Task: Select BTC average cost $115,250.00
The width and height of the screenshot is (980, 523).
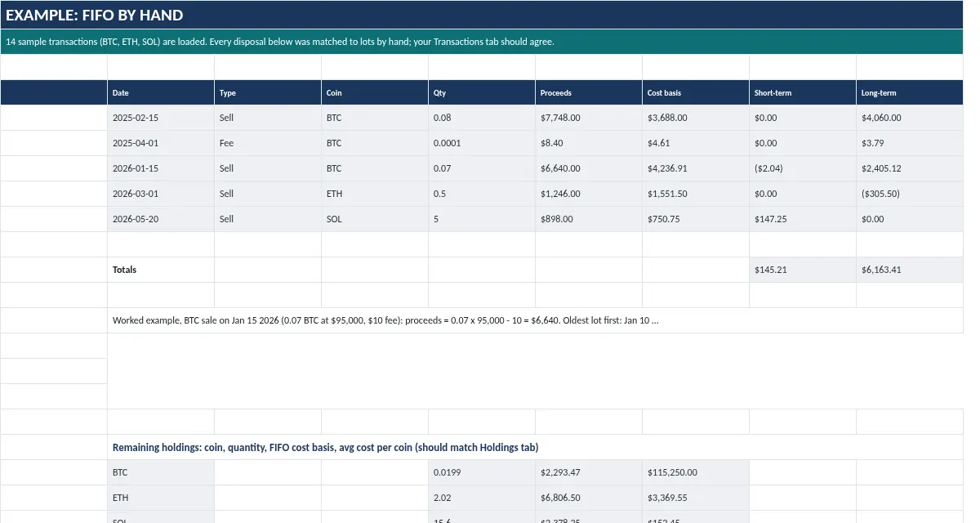Action: pyautogui.click(x=696, y=472)
